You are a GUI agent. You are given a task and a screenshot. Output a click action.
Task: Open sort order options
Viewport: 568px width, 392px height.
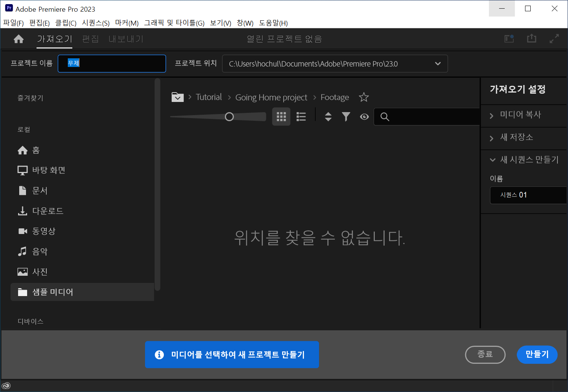point(328,117)
